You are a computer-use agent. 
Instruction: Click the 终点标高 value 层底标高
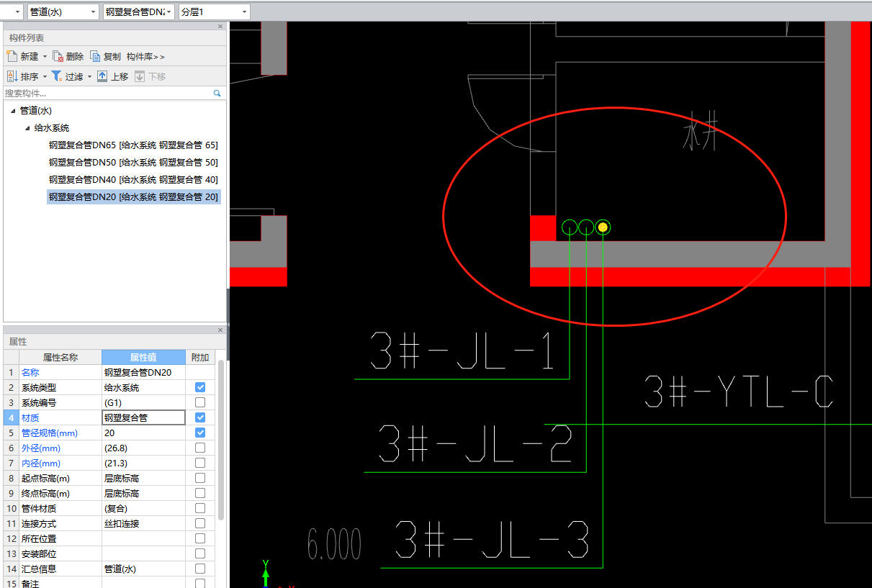(143, 493)
